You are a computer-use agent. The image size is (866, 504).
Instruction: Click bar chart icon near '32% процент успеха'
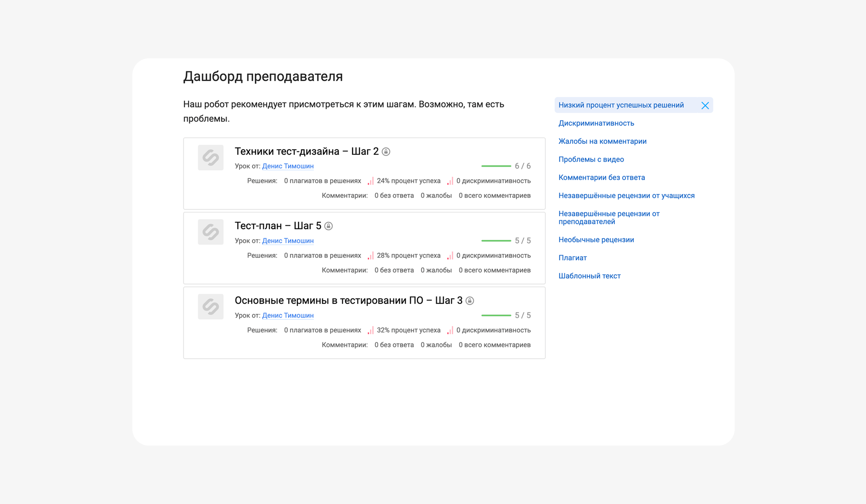coord(371,330)
